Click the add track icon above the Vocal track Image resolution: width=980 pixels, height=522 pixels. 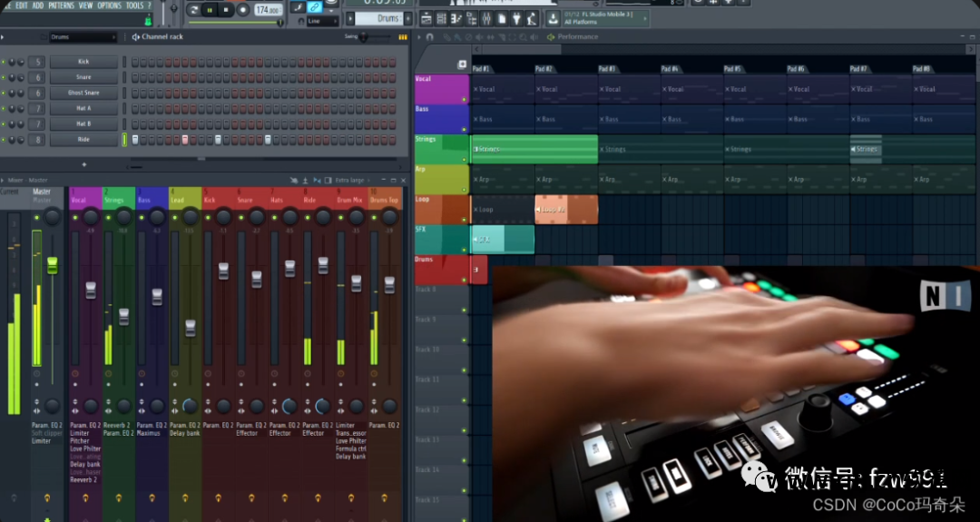(x=462, y=64)
